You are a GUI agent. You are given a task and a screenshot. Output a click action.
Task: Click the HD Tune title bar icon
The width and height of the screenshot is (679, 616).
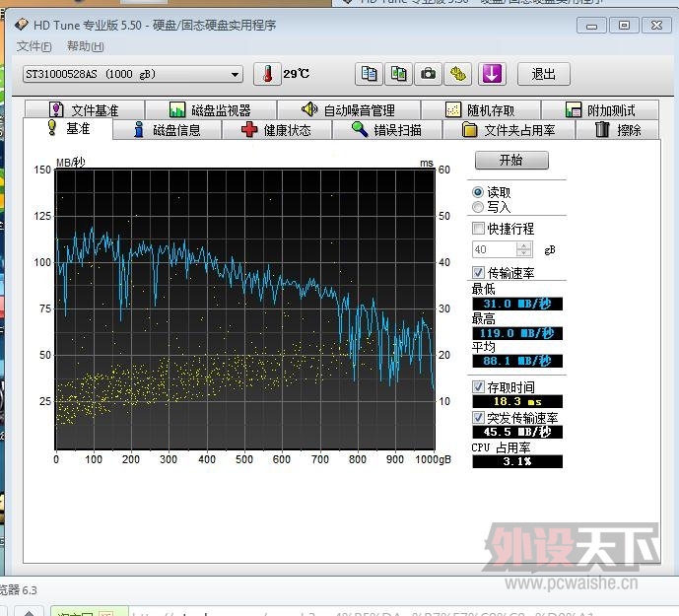[22, 25]
